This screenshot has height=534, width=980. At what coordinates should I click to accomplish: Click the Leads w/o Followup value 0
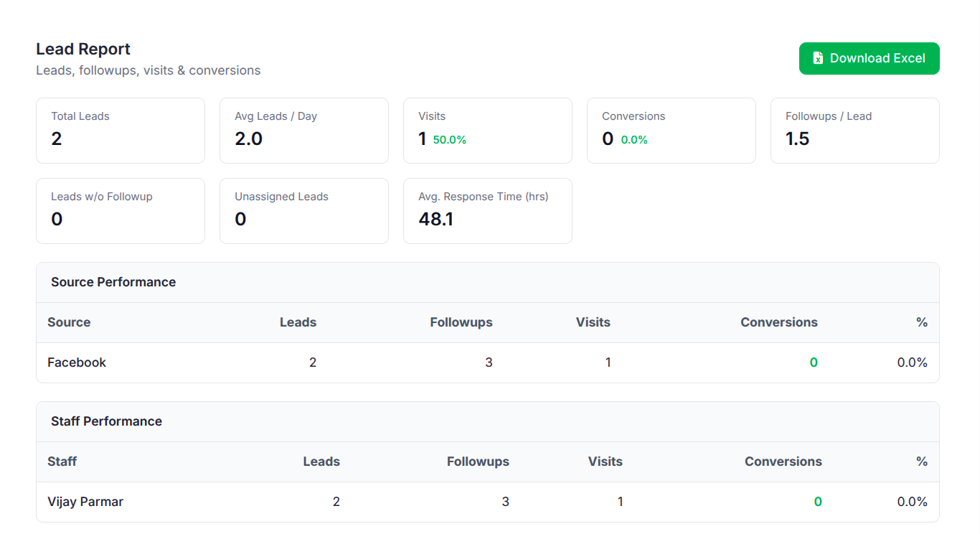click(x=57, y=219)
